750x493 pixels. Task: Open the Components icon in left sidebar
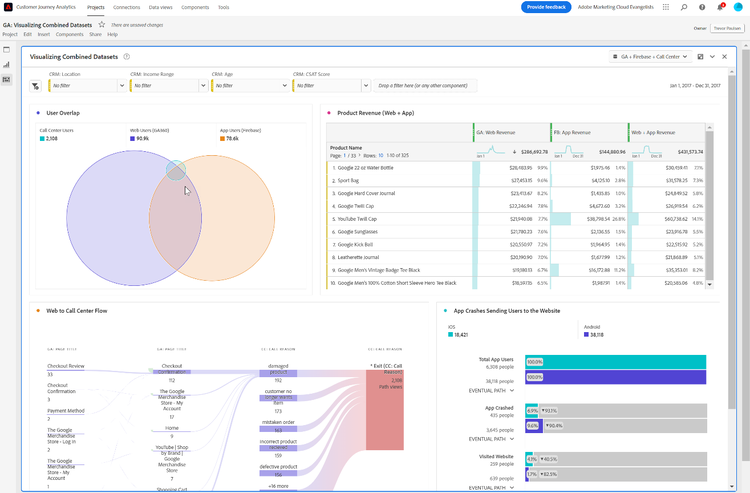(7, 79)
